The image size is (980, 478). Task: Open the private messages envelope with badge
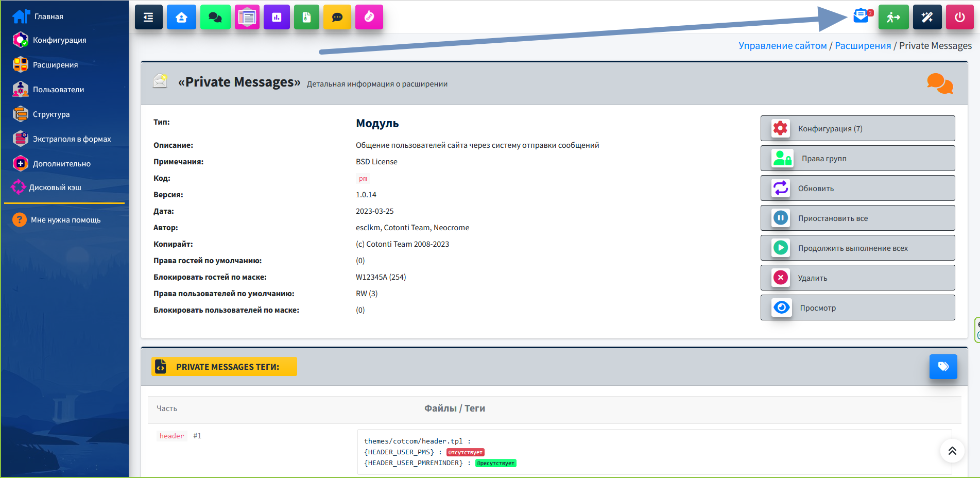(x=861, y=16)
